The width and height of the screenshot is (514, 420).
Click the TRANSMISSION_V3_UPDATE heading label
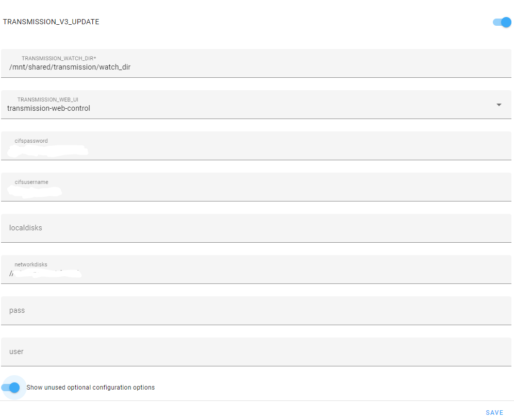51,22
